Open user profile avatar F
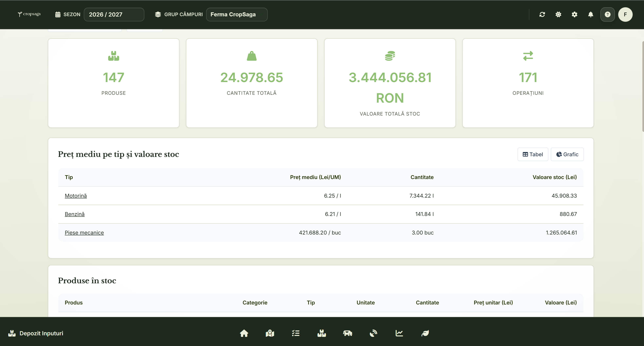 [625, 15]
